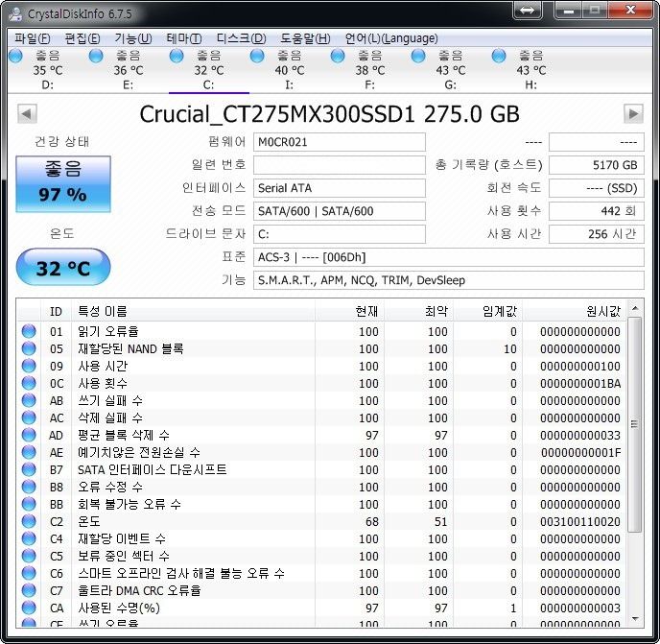Click the SATA/600 transfer mode field
The height and width of the screenshot is (644, 660).
[x=340, y=211]
